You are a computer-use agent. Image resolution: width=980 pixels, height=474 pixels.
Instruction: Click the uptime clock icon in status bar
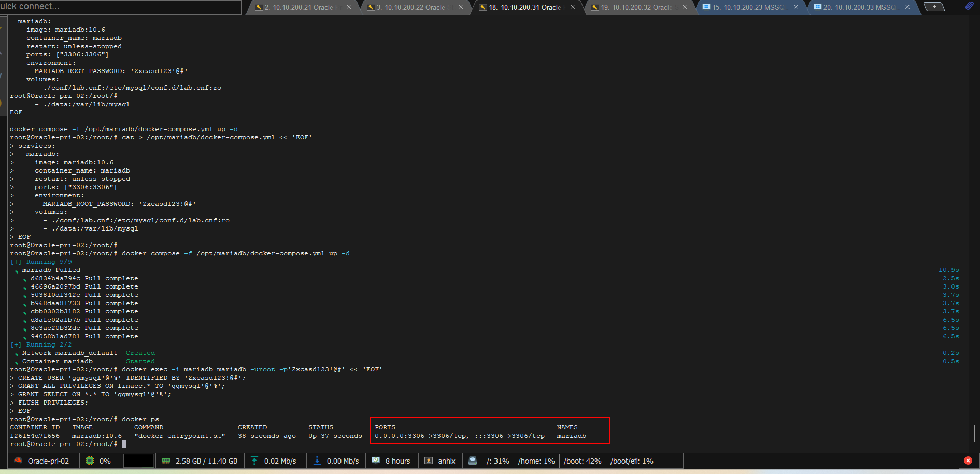click(376, 460)
